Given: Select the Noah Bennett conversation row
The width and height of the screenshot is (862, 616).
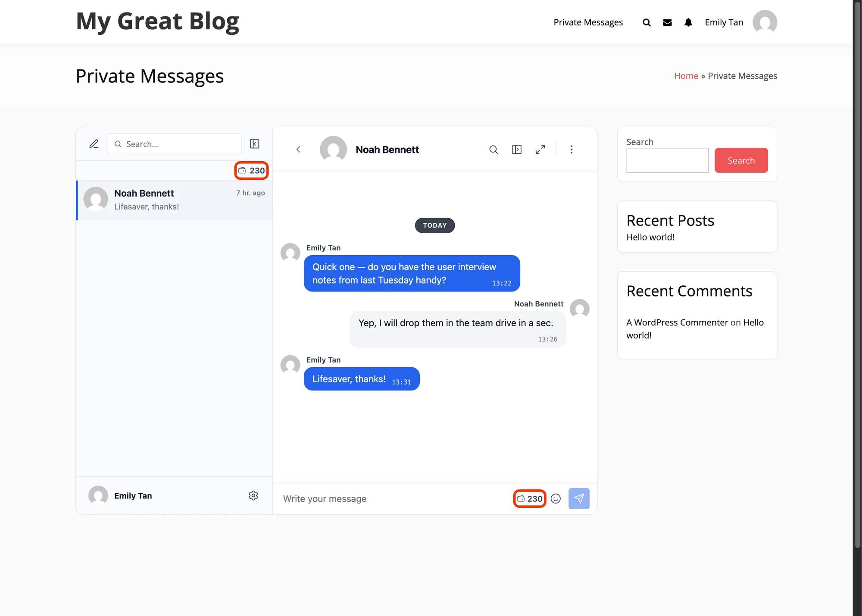Looking at the screenshot, I should coord(175,200).
